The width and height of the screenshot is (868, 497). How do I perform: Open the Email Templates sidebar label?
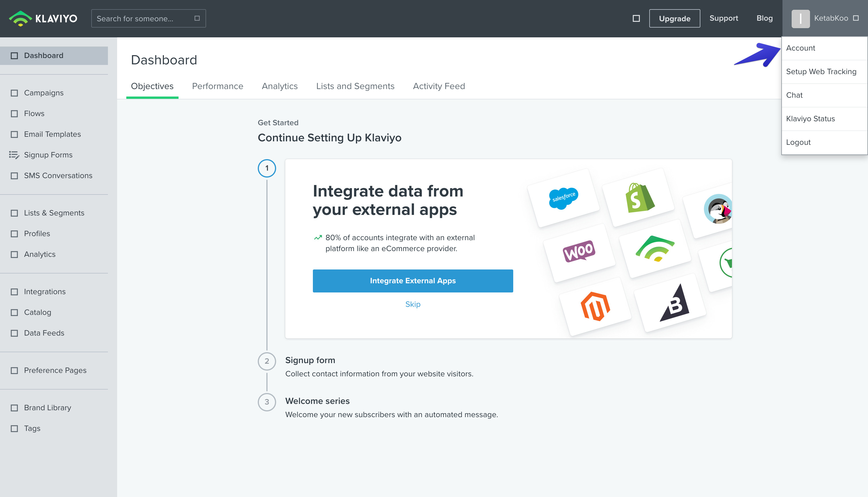tap(52, 134)
